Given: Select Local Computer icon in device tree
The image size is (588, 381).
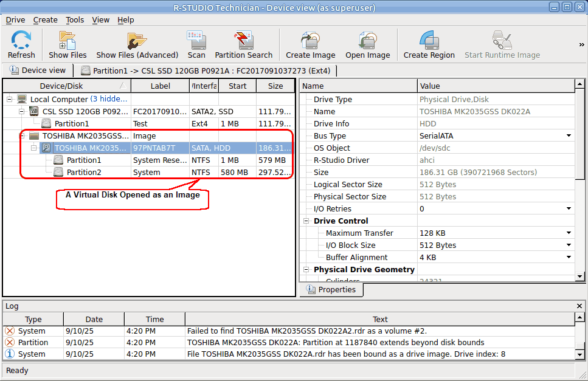Looking at the screenshot, I should (22, 99).
